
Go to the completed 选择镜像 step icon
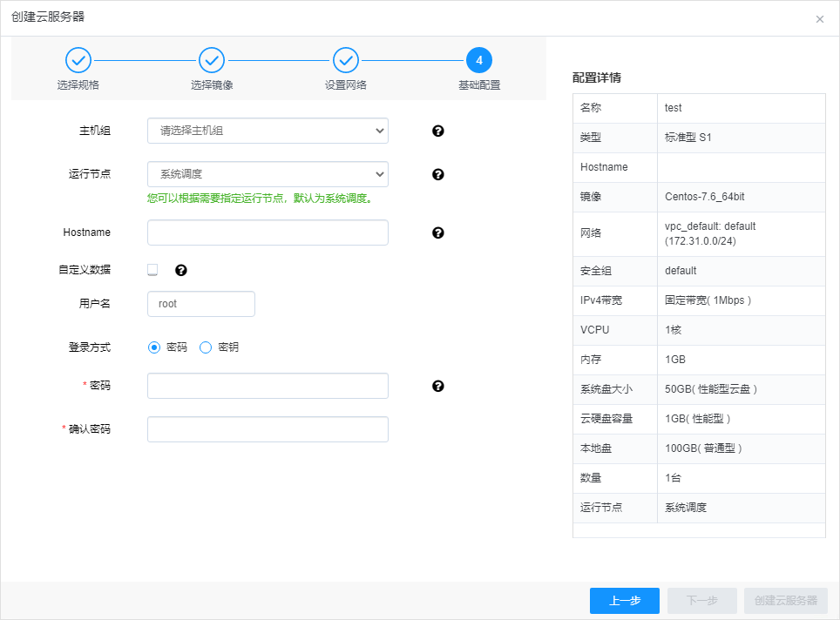tap(212, 60)
